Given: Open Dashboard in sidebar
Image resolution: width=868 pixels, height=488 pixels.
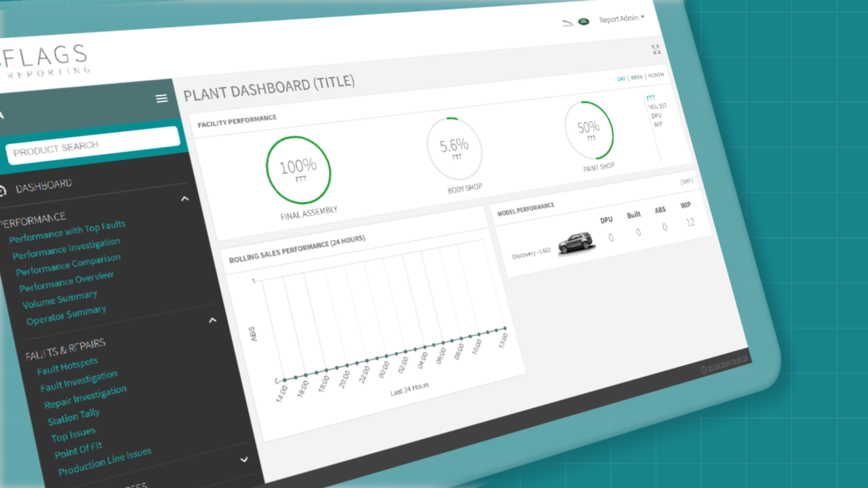Looking at the screenshot, I should (x=44, y=186).
